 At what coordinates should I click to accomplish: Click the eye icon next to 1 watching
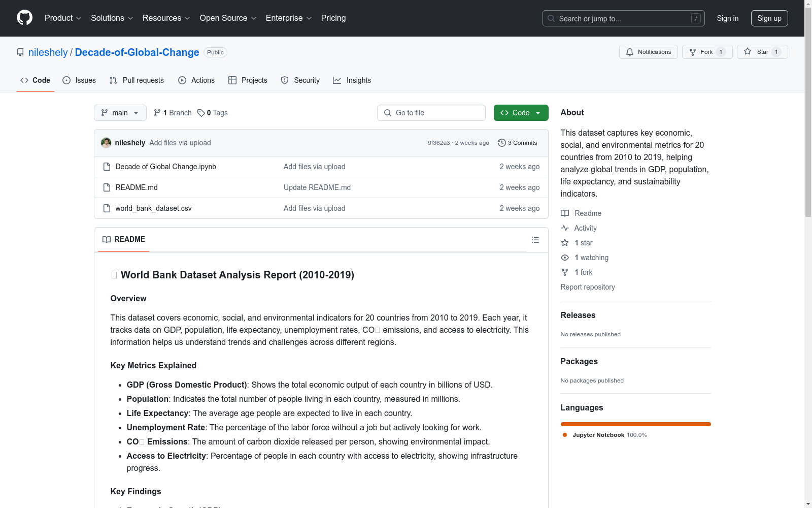pos(565,258)
